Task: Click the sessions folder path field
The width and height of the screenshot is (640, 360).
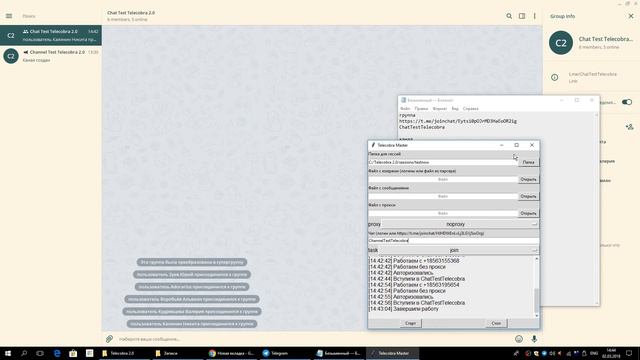Action: click(x=443, y=162)
